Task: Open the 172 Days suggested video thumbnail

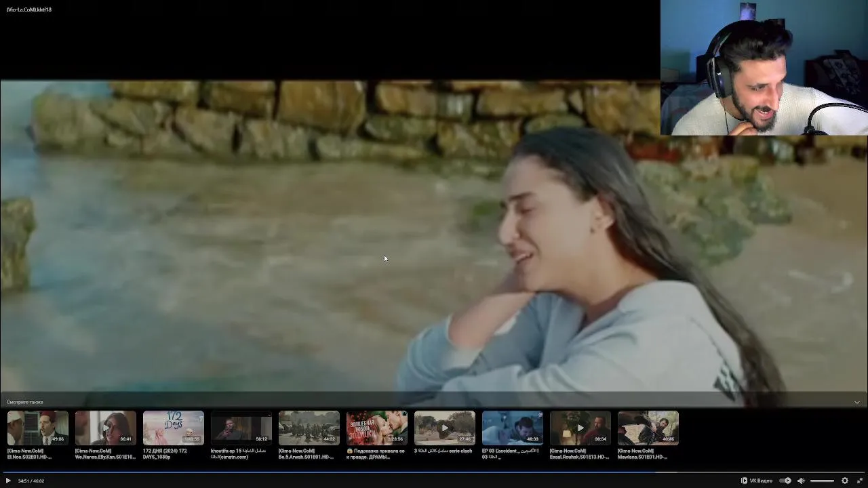Action: (x=174, y=428)
